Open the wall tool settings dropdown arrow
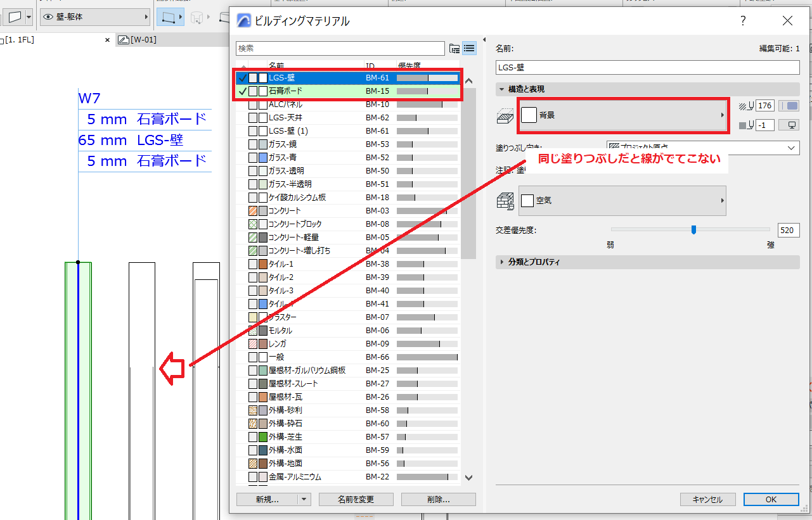812x520 pixels. point(29,17)
